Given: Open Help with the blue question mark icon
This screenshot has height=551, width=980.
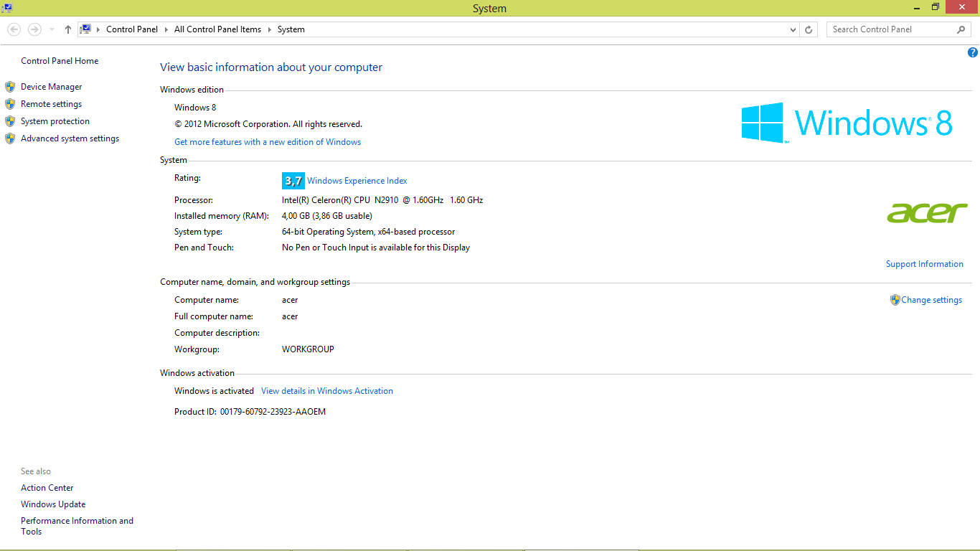Looking at the screenshot, I should 973,52.
